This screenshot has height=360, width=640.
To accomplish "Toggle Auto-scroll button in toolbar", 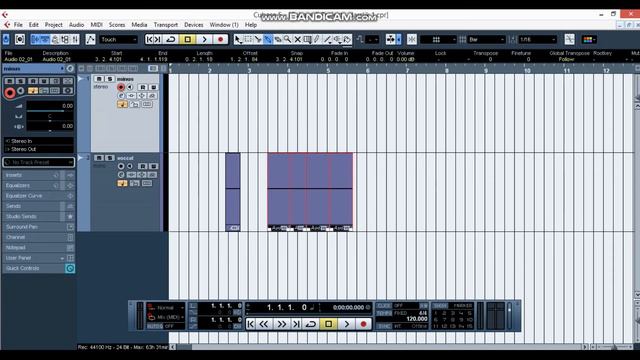I will click(x=391, y=40).
